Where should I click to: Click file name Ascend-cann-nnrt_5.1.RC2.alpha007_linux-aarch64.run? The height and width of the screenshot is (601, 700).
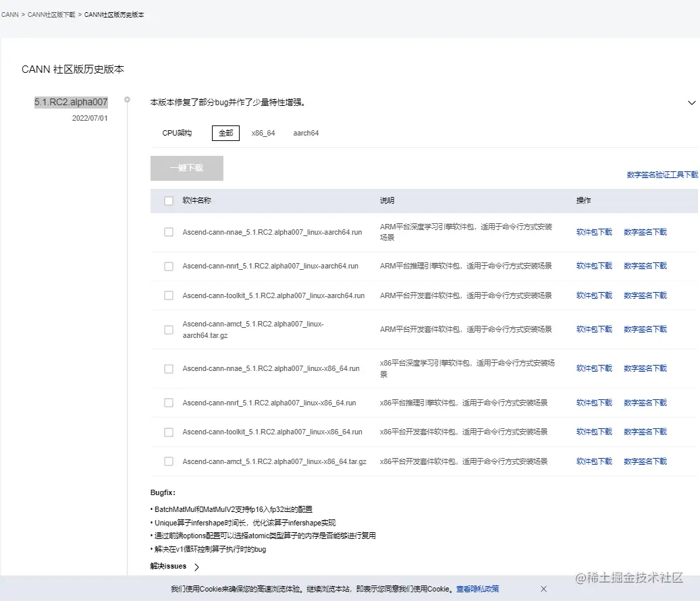click(270, 266)
